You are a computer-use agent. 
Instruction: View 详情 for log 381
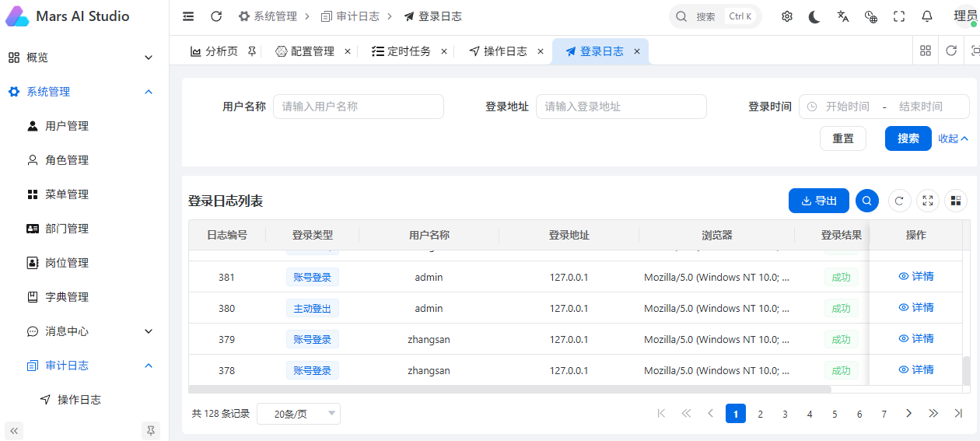[x=916, y=276]
